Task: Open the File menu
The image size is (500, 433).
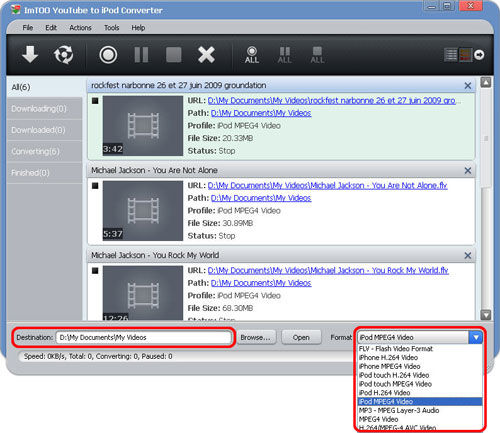Action: (28, 28)
